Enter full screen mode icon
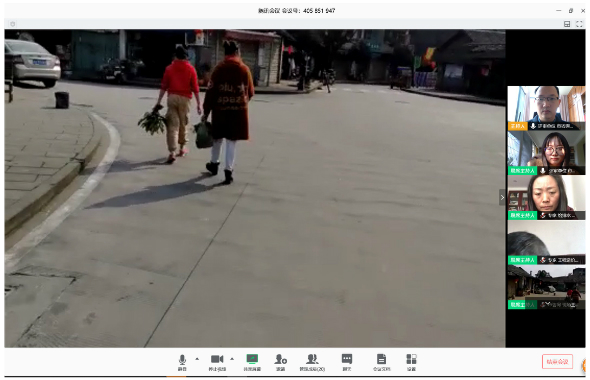 579,24
